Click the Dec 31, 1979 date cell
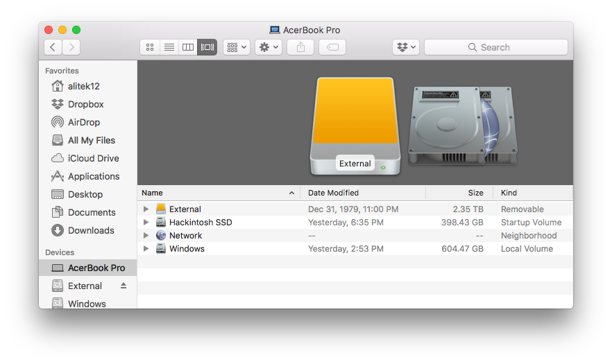The width and height of the screenshot is (612, 364). [353, 209]
